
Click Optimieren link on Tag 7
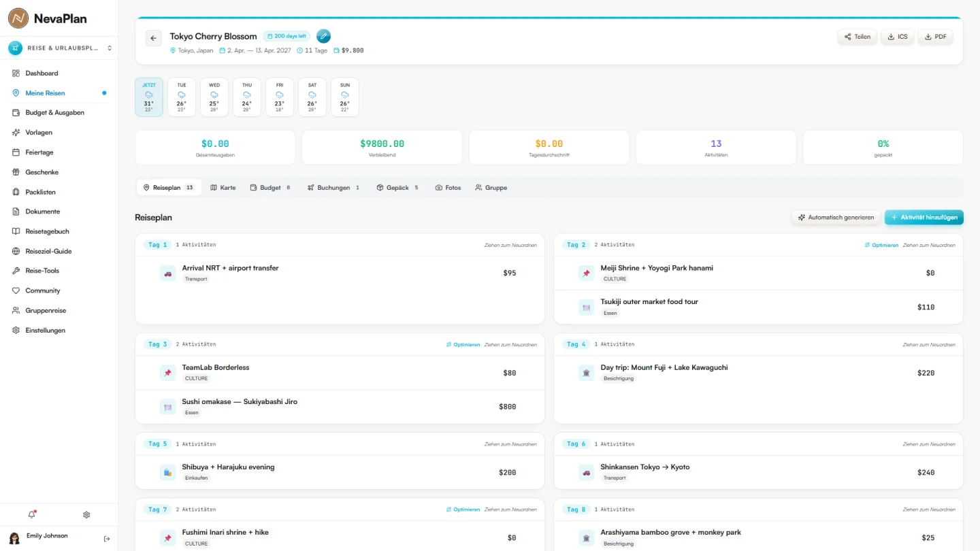coord(463,510)
